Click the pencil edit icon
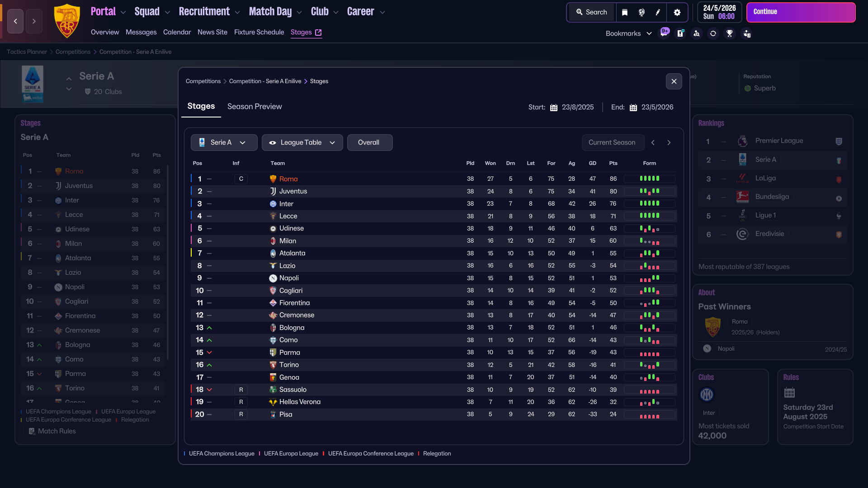 [658, 12]
